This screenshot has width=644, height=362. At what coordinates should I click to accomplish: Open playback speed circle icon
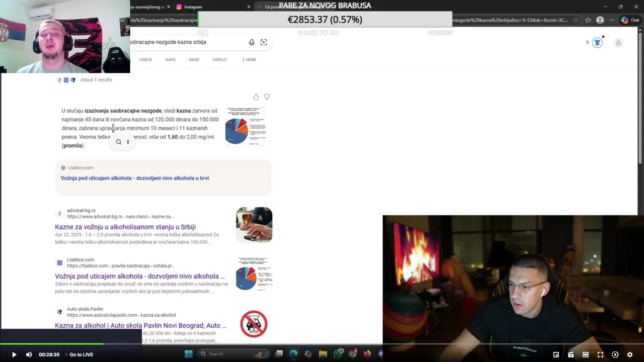pos(615,354)
